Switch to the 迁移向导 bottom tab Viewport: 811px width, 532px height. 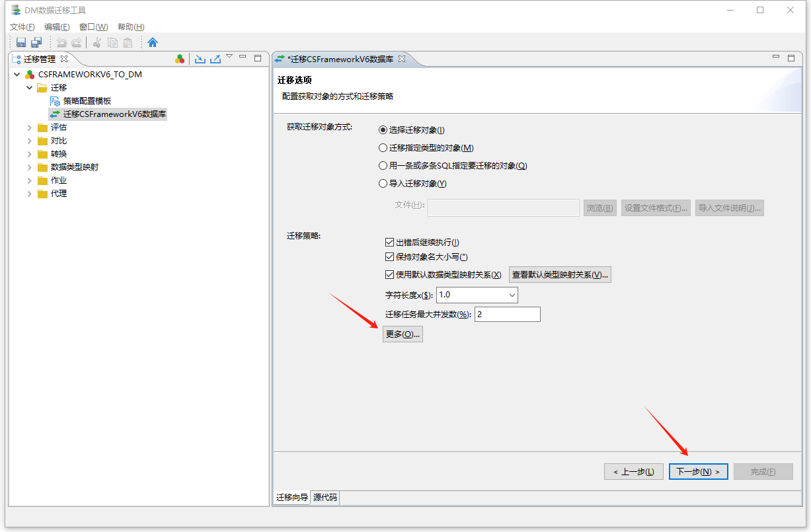tap(292, 498)
